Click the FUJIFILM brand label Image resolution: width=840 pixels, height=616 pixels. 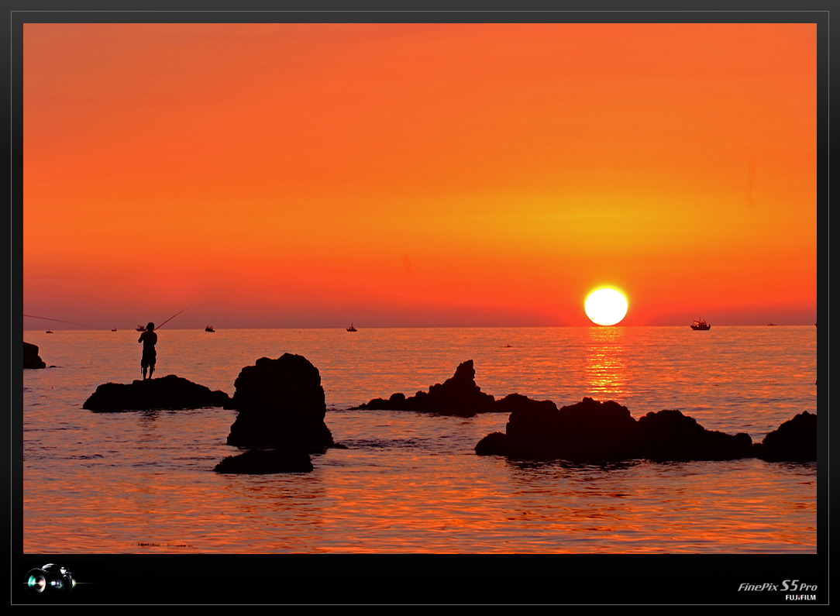[x=800, y=597]
